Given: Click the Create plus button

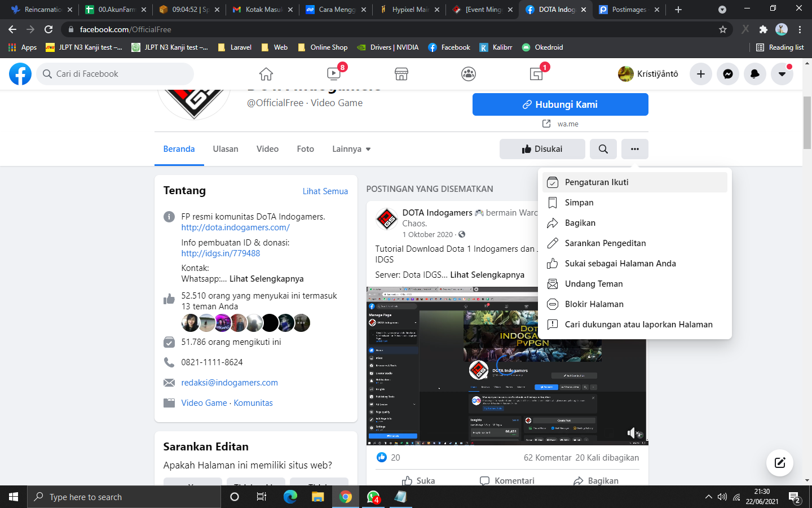Looking at the screenshot, I should (x=701, y=74).
